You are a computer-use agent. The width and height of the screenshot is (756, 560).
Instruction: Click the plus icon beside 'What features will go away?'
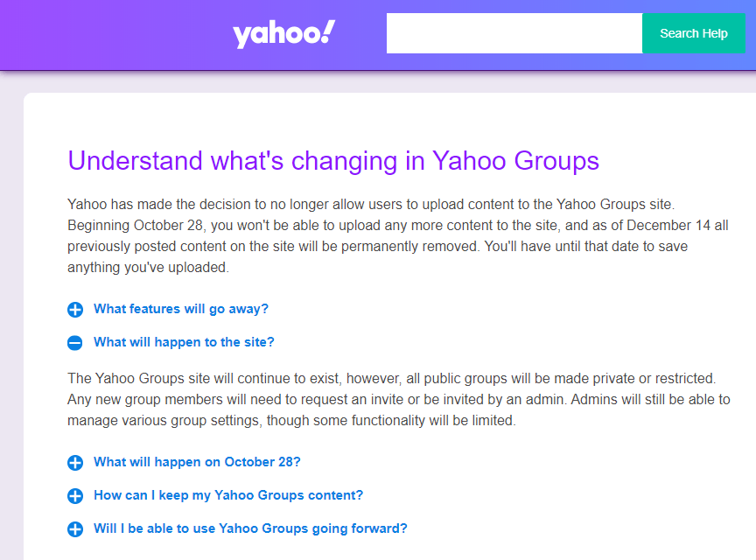tap(75, 309)
